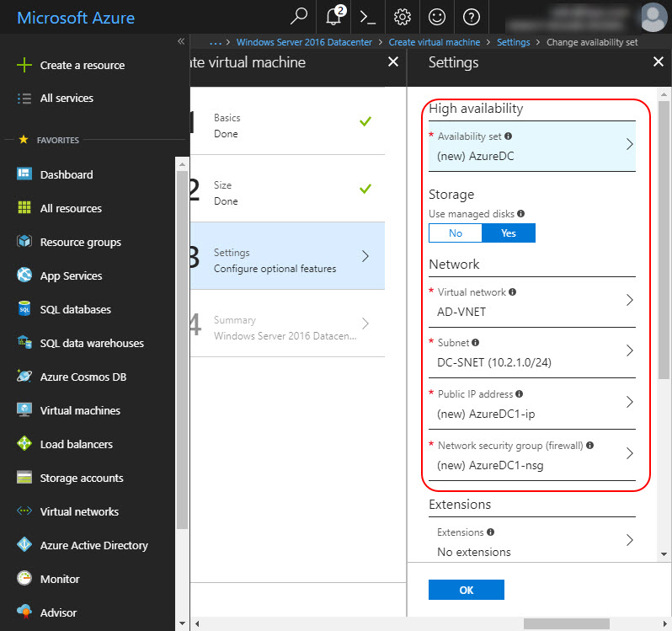The width and height of the screenshot is (672, 631).
Task: Click the Use managed disks info icon
Action: [x=520, y=213]
